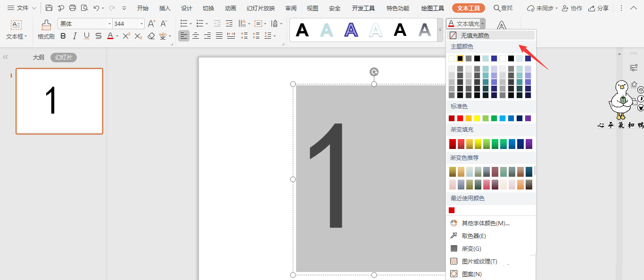Open the settings sliders icon on right sidebar
644x280 pixels.
[x=634, y=68]
